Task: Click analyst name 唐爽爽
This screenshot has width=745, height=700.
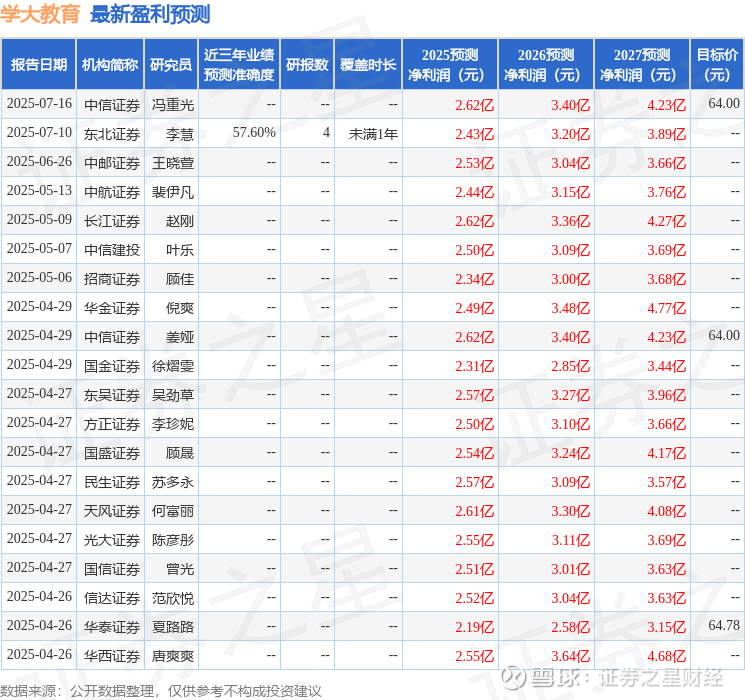Action: tap(173, 656)
